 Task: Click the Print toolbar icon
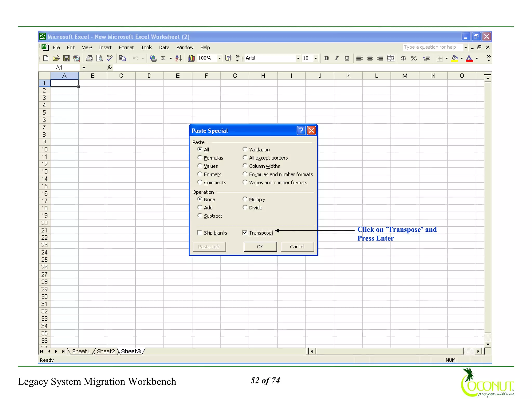(89, 58)
